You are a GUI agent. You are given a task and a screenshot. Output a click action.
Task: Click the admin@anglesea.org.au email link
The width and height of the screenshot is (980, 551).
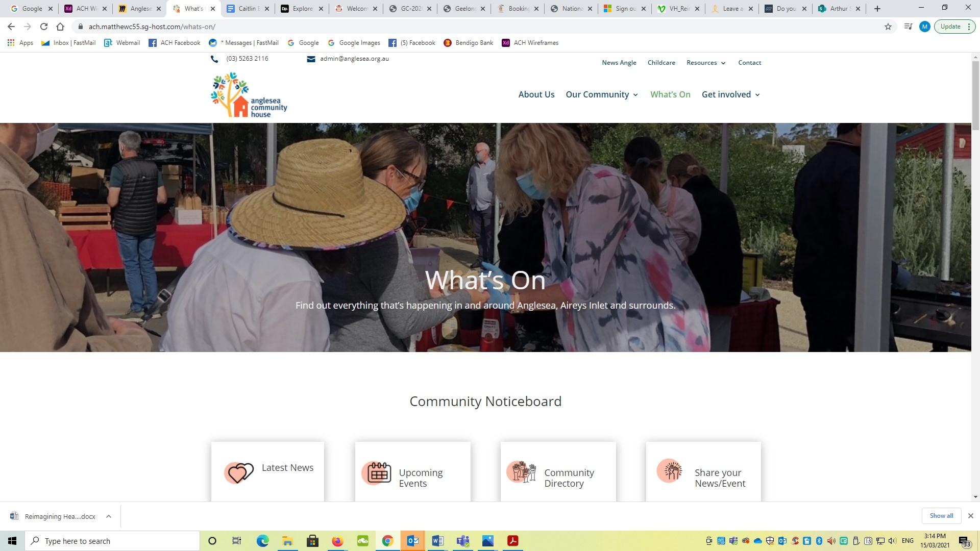coord(354,59)
